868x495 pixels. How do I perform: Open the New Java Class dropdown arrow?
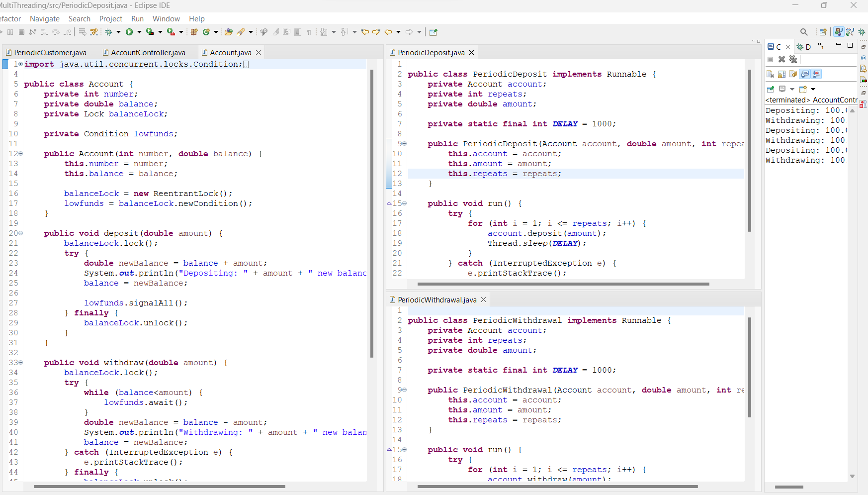click(216, 32)
